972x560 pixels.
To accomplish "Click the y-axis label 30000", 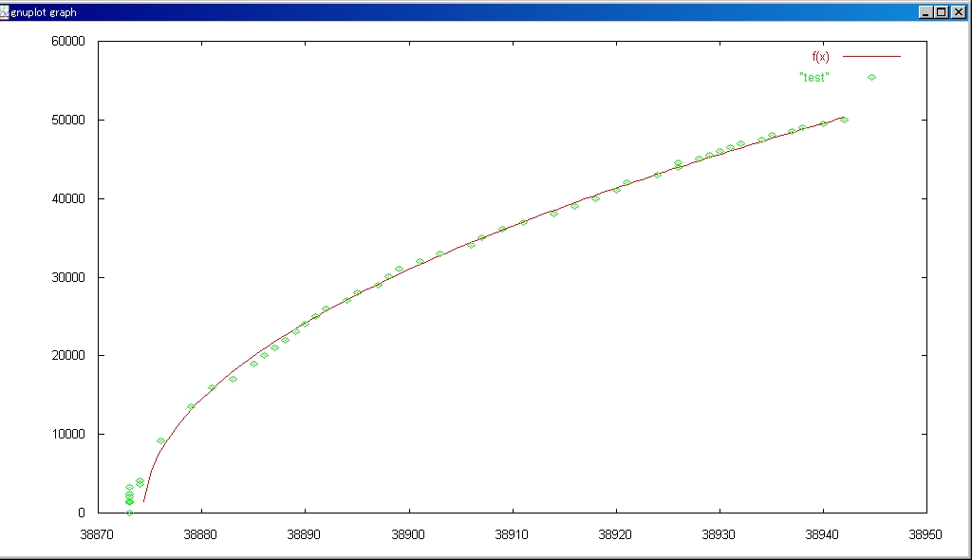I will [x=68, y=278].
